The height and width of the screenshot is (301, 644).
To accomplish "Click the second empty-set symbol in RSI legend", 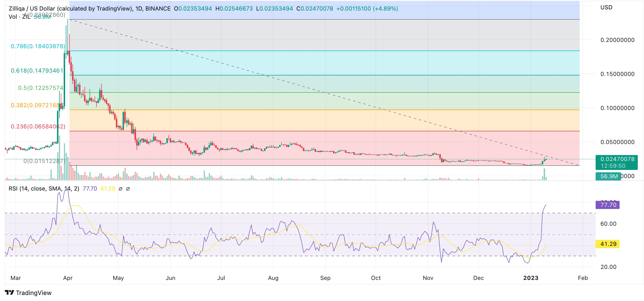I will click(128, 189).
